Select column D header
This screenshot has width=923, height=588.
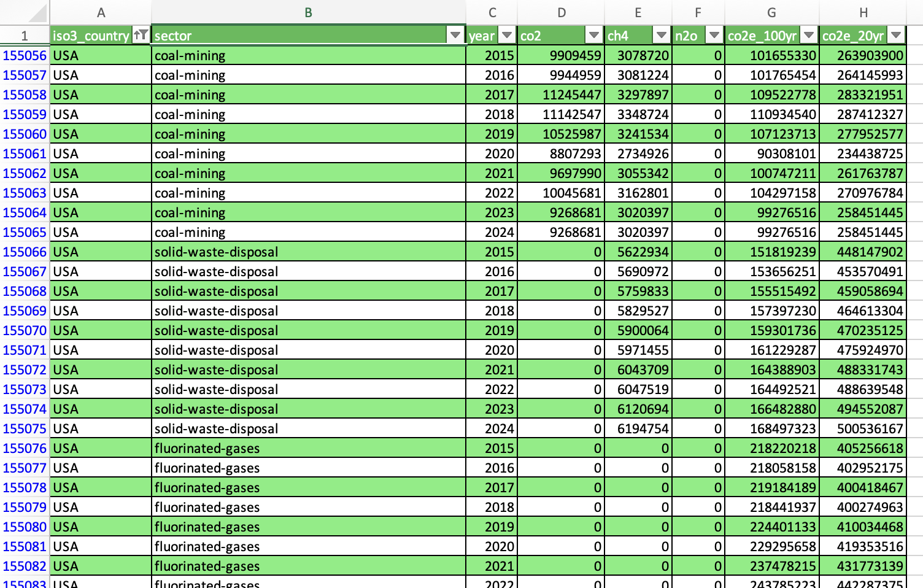(561, 12)
